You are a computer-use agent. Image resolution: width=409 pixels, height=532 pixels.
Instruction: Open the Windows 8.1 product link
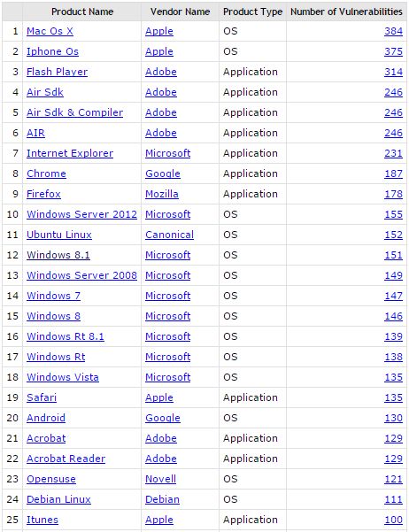point(58,255)
